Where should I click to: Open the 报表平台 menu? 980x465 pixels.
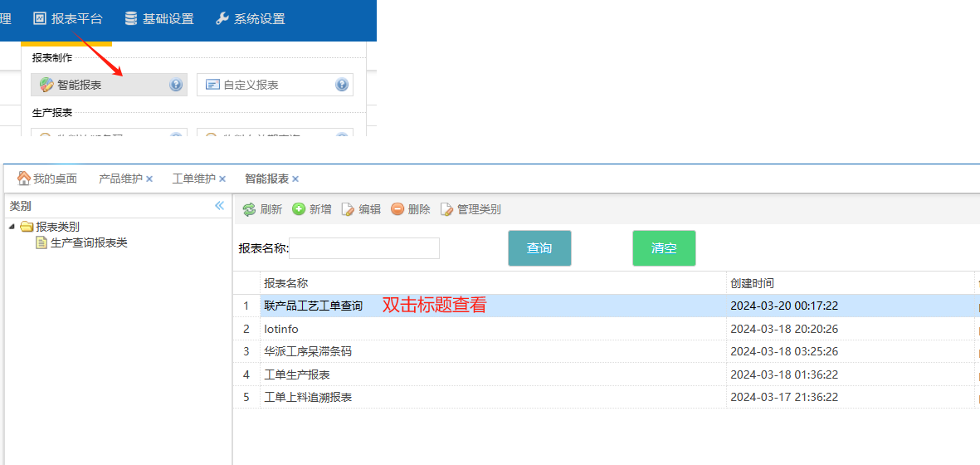coord(68,18)
